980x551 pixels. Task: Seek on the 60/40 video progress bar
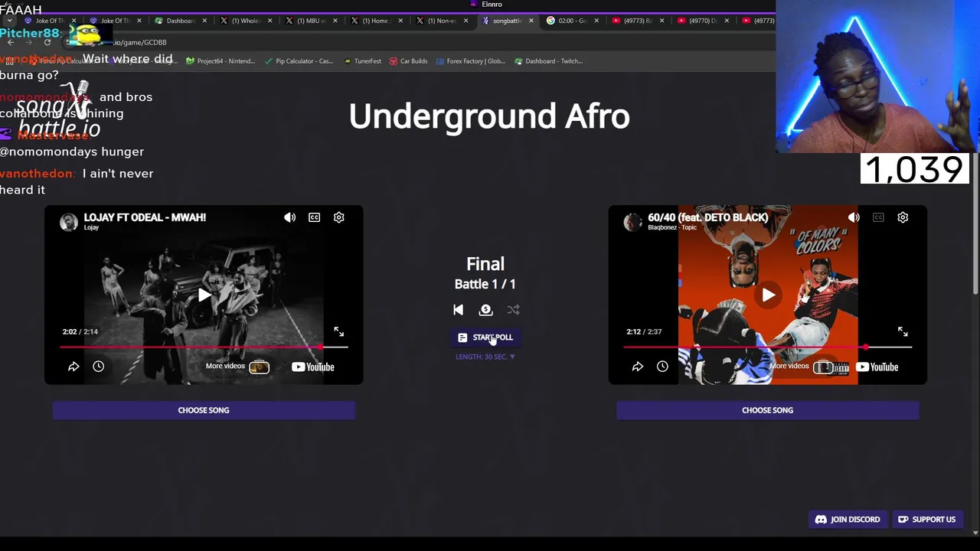[x=768, y=347]
